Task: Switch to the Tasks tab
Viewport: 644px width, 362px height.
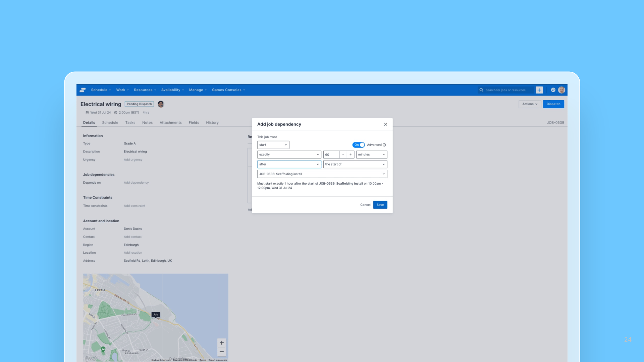Action: click(x=130, y=123)
